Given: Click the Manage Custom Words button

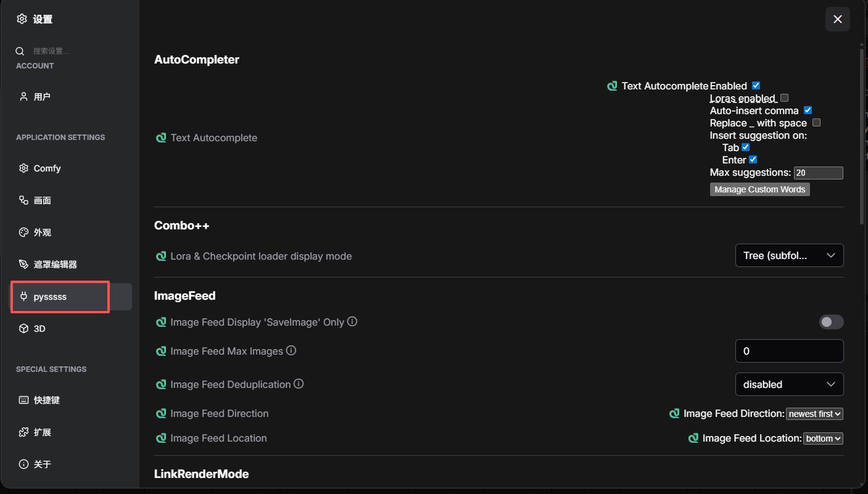Looking at the screenshot, I should (x=759, y=189).
